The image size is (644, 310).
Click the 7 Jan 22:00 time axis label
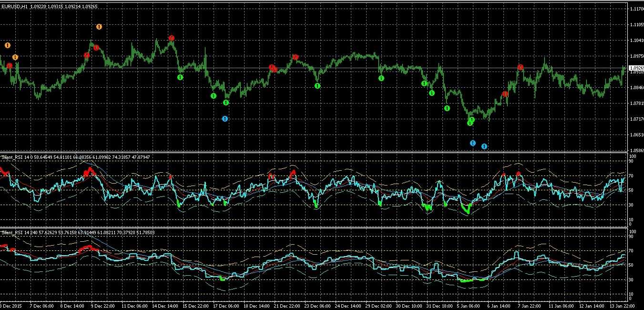[529, 306]
